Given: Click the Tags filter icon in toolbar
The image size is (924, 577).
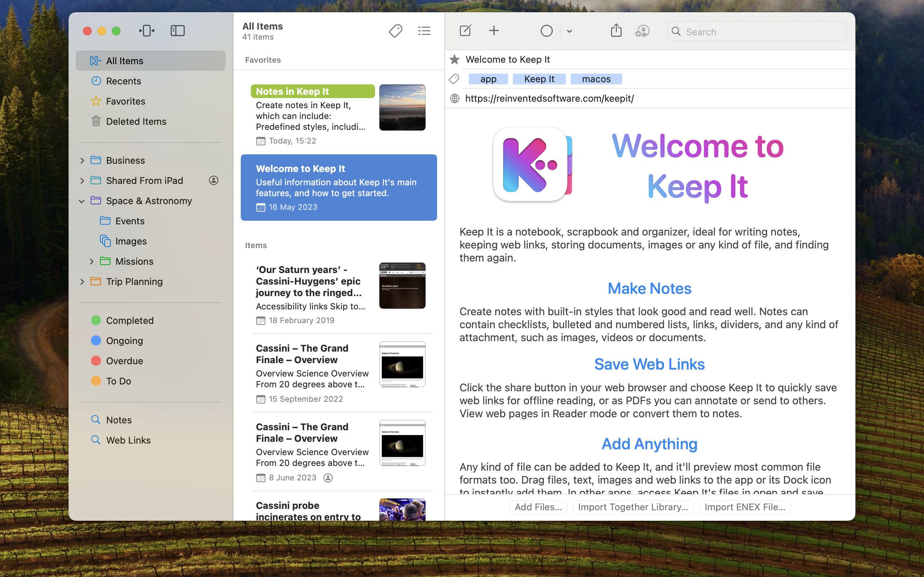Looking at the screenshot, I should coord(395,31).
